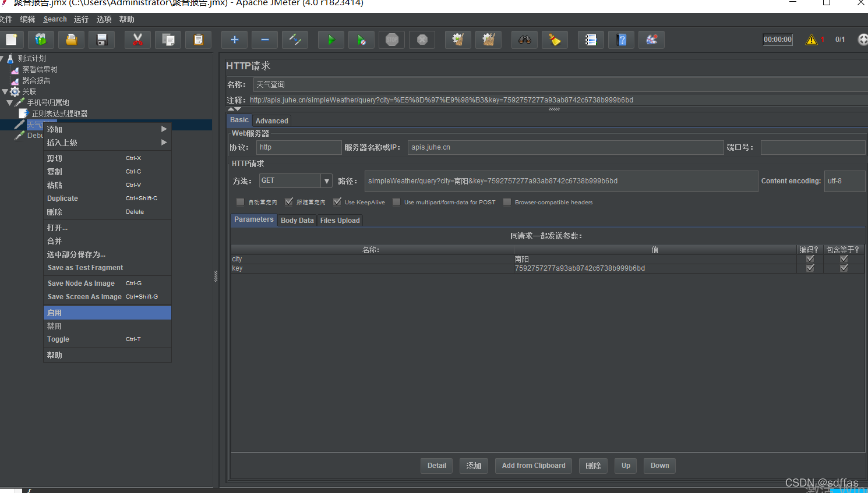Toggle Browser-compatible headers checkbox

coord(507,202)
